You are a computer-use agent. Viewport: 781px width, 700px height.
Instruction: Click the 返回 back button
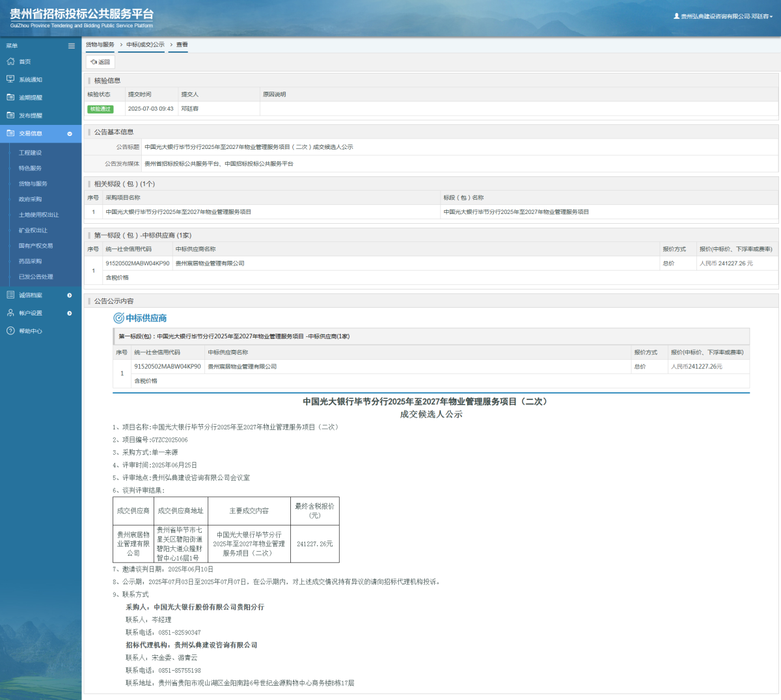click(x=100, y=62)
